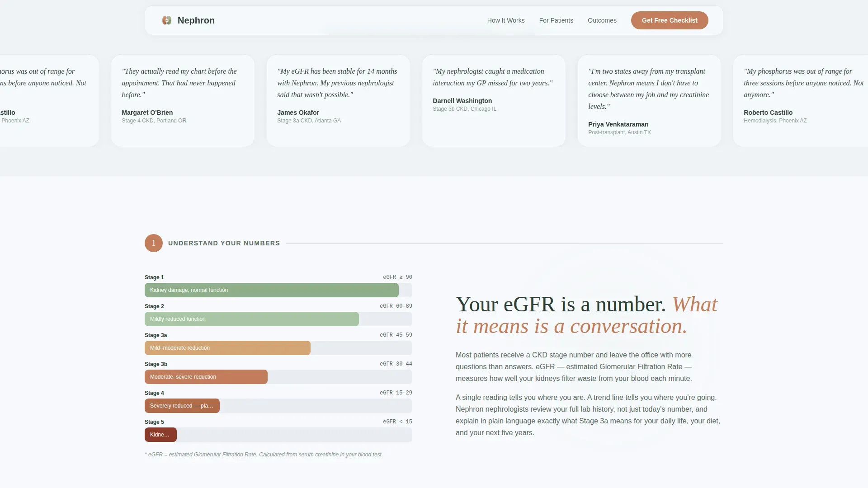Click 'Post-transplant, Austin TX' caption
Image resolution: width=868 pixels, height=488 pixels.
(x=619, y=132)
